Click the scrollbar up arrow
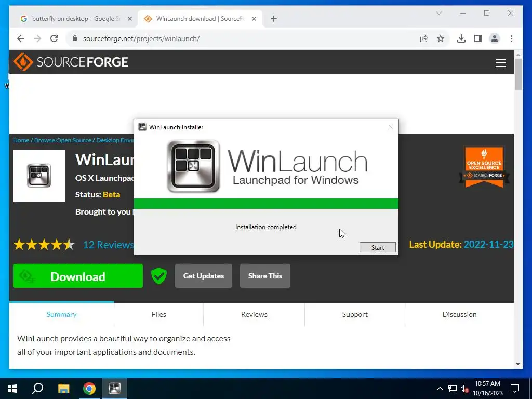The width and height of the screenshot is (532, 399). (x=518, y=54)
